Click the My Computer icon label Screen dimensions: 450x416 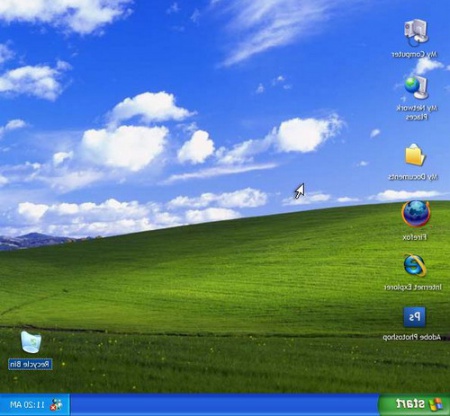click(414, 54)
